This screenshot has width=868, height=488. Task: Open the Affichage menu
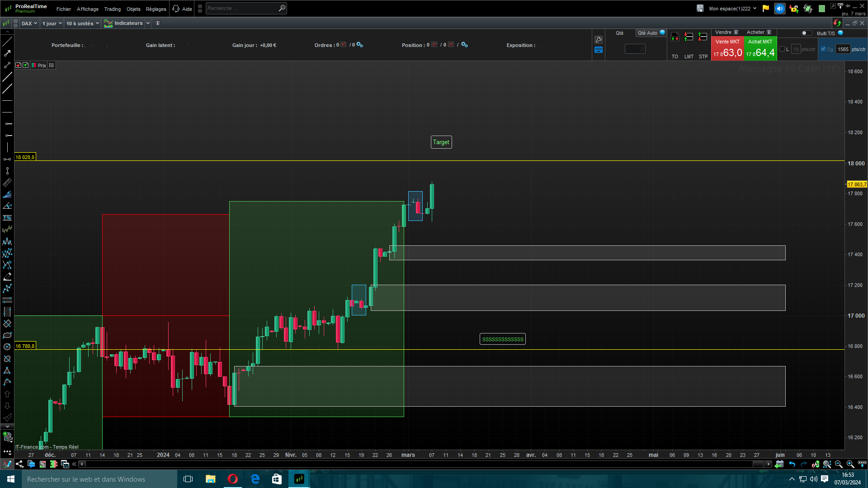87,9
